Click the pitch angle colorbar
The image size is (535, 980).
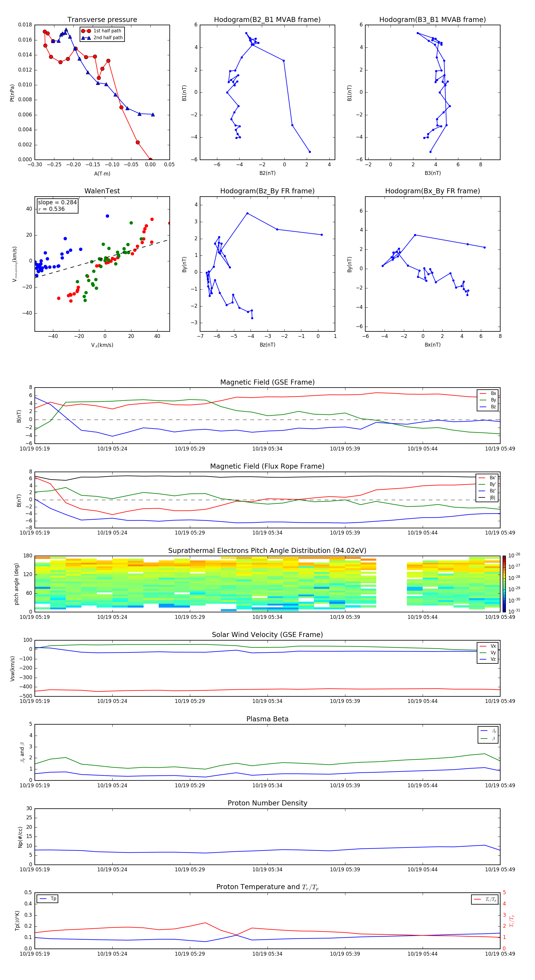(504, 584)
